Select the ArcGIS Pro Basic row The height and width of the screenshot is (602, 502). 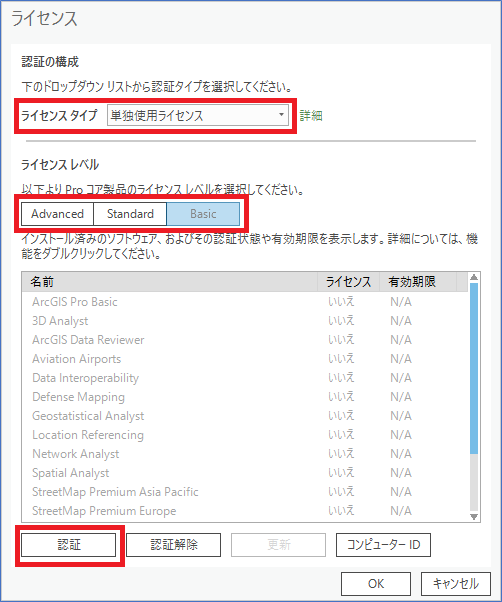pyautogui.click(x=245, y=302)
